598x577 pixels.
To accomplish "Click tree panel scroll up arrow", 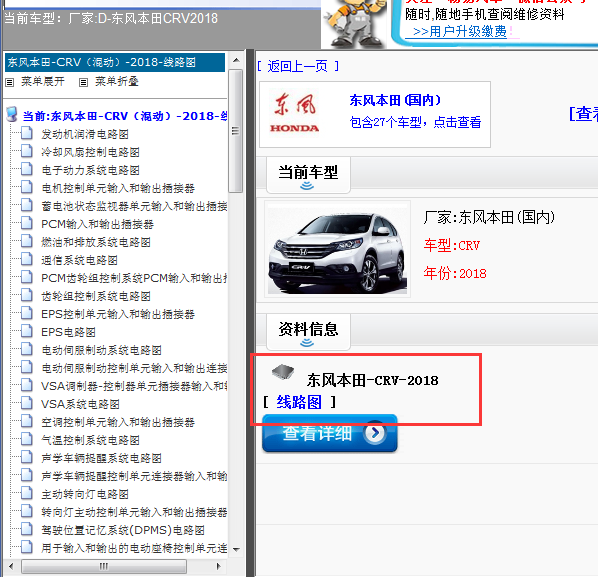I will (x=236, y=60).
